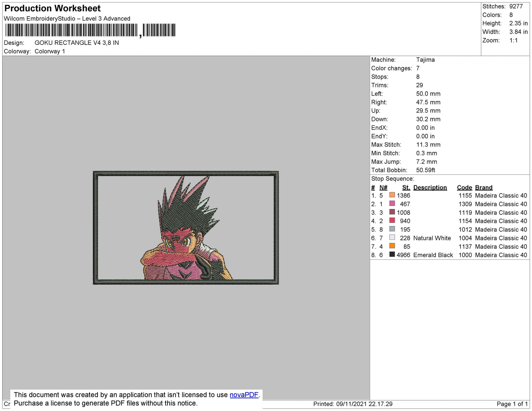Screen dimensions: 532x411
Task: Select the 'Page 1 of 1' footer text
Action: point(512,404)
